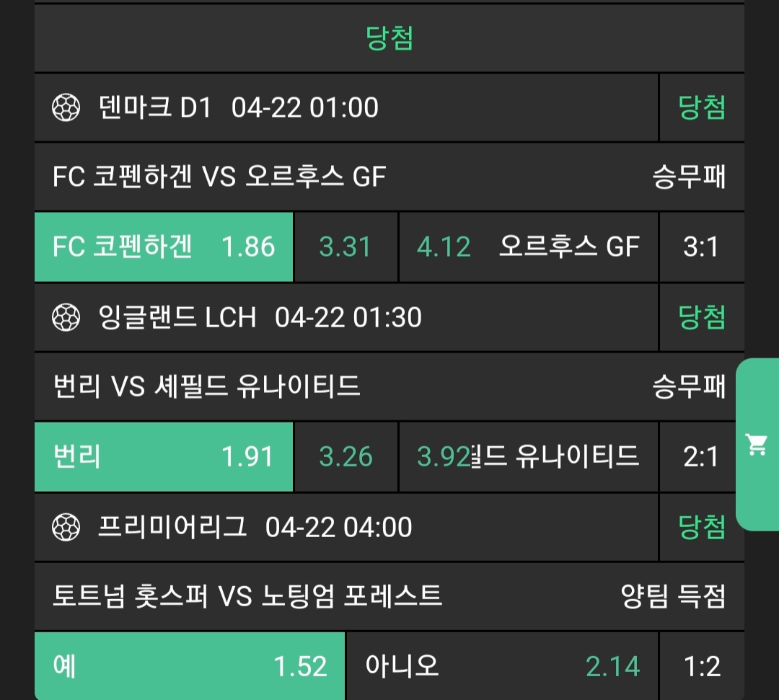Image resolution: width=779 pixels, height=700 pixels.
Task: Select the 3.31 draw odds
Action: tap(346, 247)
